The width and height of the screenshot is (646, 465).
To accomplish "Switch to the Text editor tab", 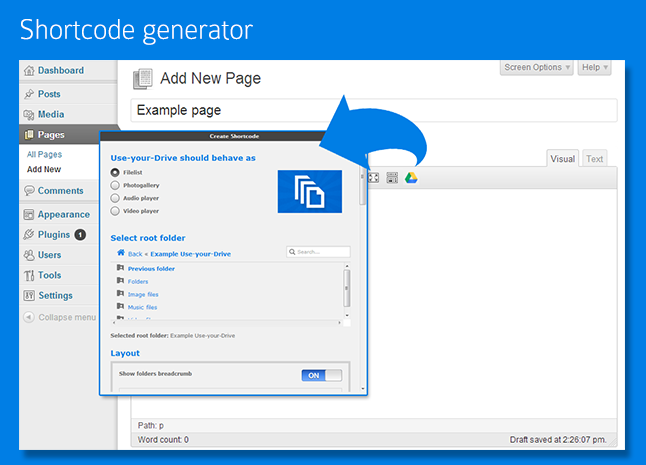I will coord(595,159).
